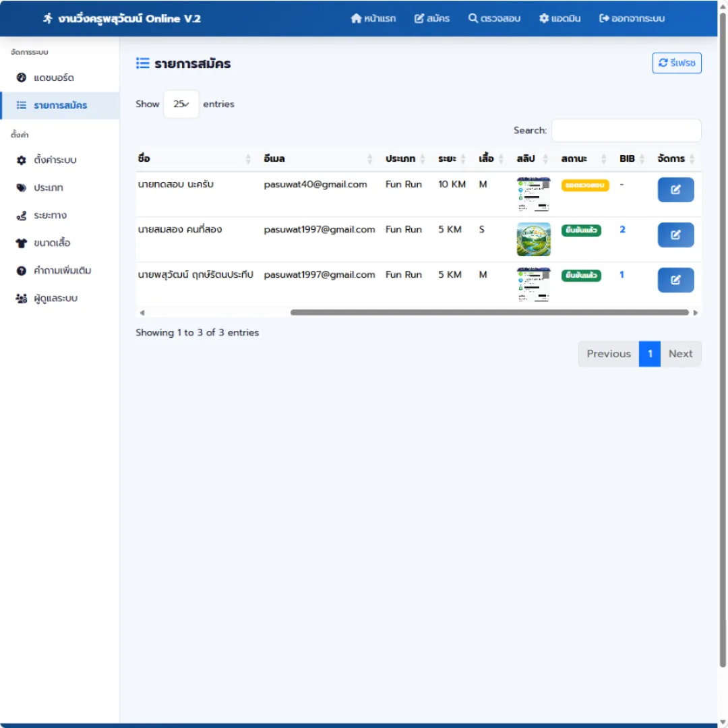The width and height of the screenshot is (728, 728).
Task: Open the หน้าแรก home link
Action: pos(373,19)
